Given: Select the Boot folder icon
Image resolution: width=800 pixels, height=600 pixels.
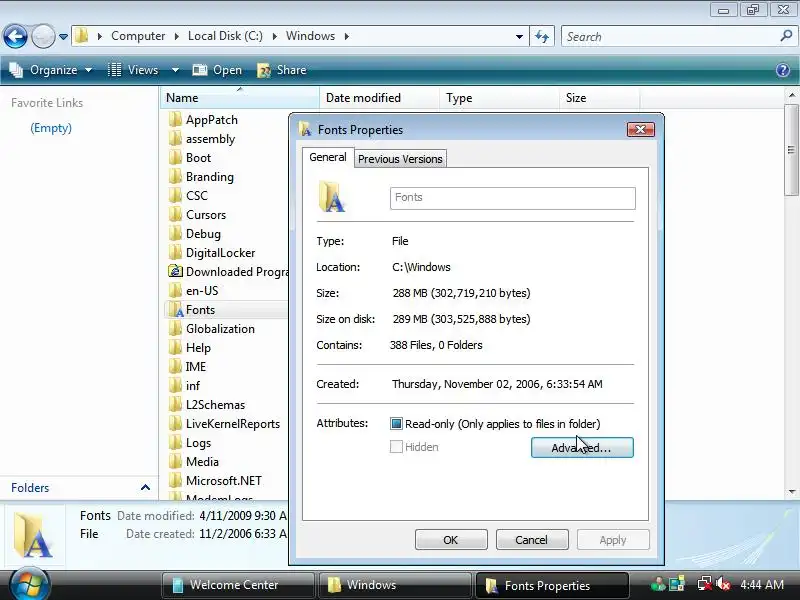Looking at the screenshot, I should click(175, 157).
